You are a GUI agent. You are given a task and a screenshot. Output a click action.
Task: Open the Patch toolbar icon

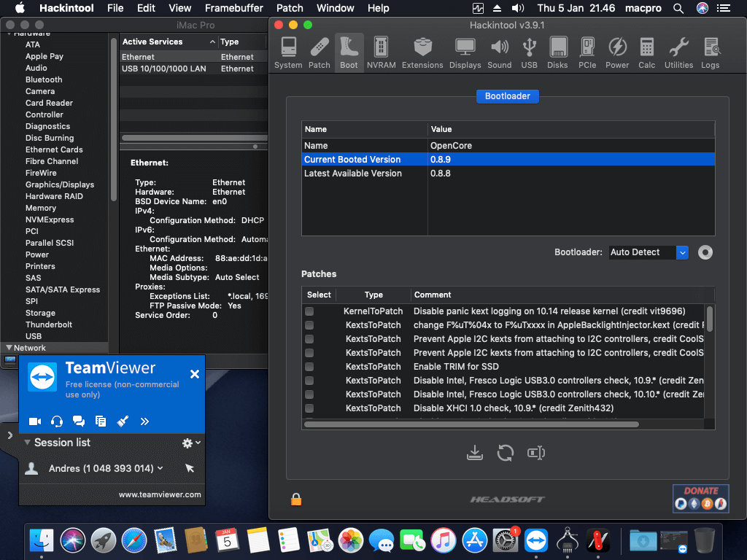click(x=320, y=52)
